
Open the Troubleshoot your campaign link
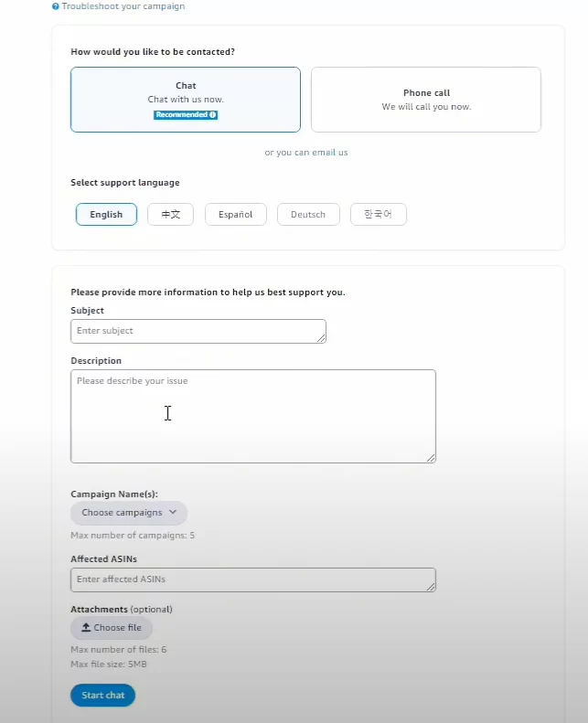(123, 6)
